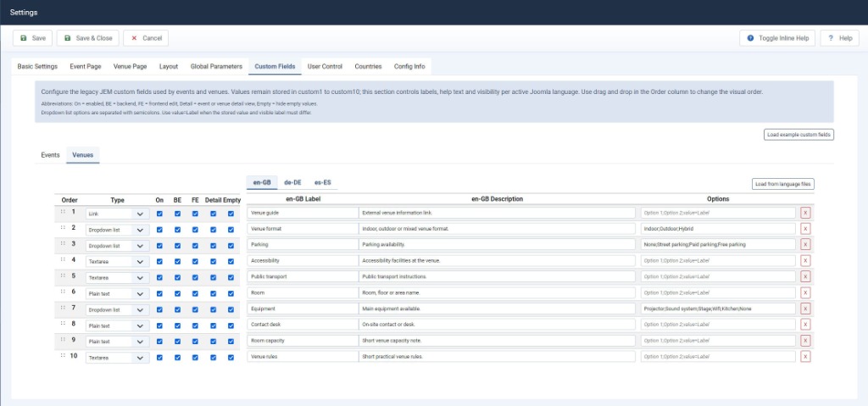Switch to the Events sub-tab
Screen dimensions: 868x406
pos(50,155)
